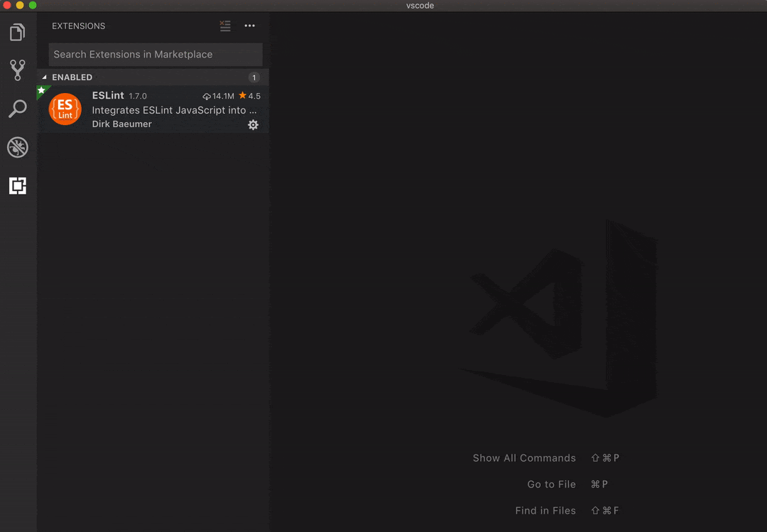This screenshot has width=767, height=532.
Task: Click the author name Dirk Baeumer
Action: pyautogui.click(x=121, y=124)
